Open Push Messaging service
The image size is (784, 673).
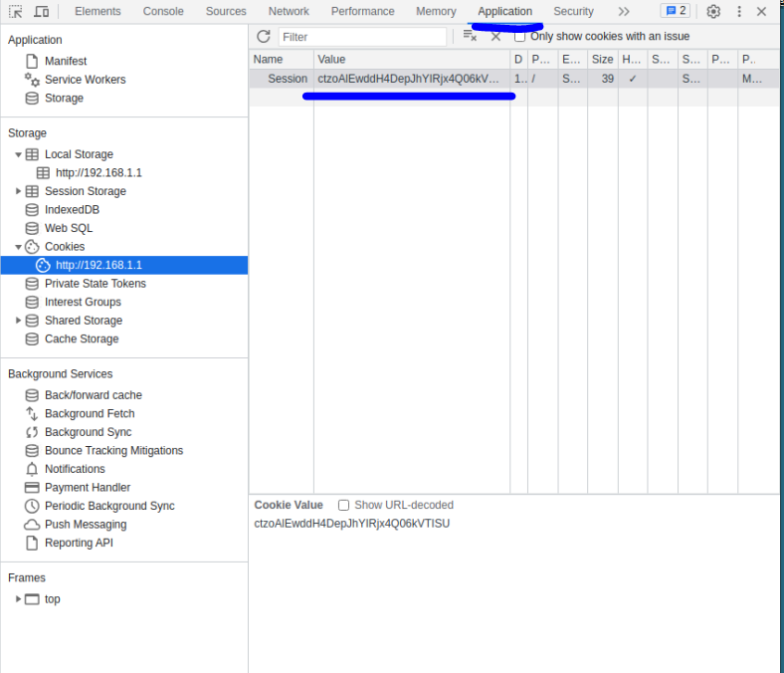click(86, 525)
